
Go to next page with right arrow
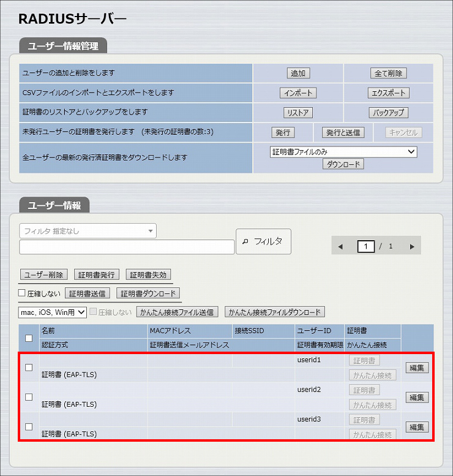[412, 246]
